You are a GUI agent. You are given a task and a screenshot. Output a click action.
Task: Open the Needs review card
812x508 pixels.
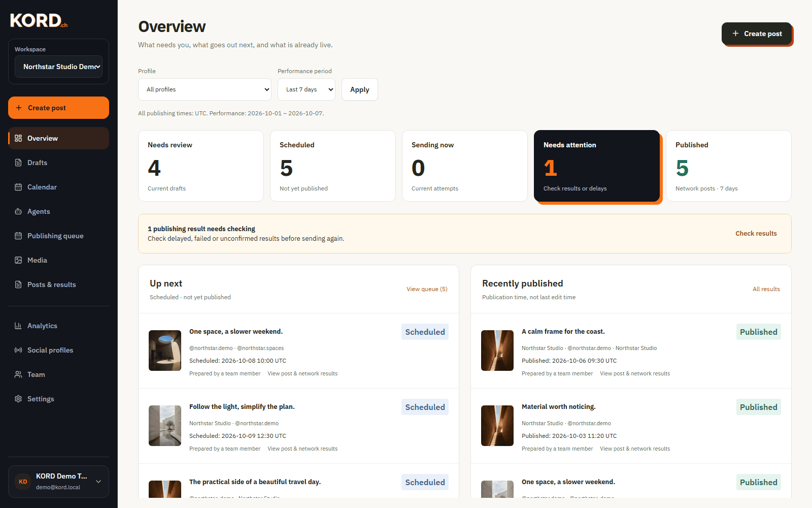(201, 166)
